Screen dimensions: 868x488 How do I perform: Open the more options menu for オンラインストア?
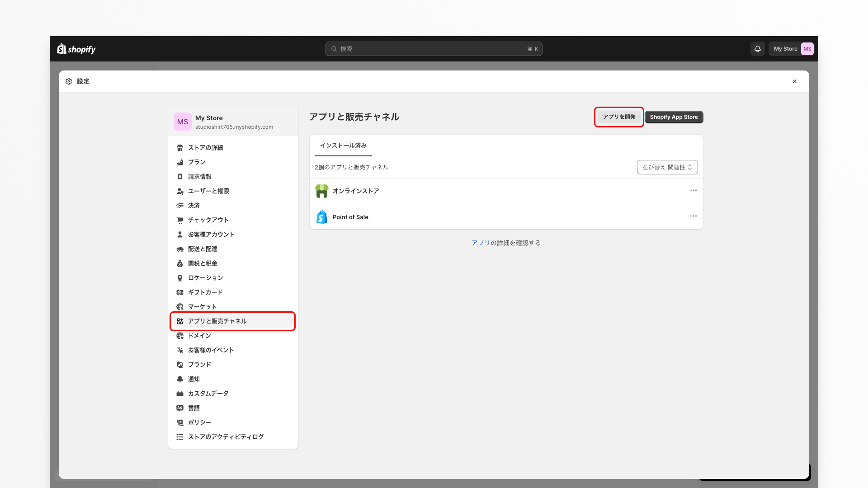[693, 190]
